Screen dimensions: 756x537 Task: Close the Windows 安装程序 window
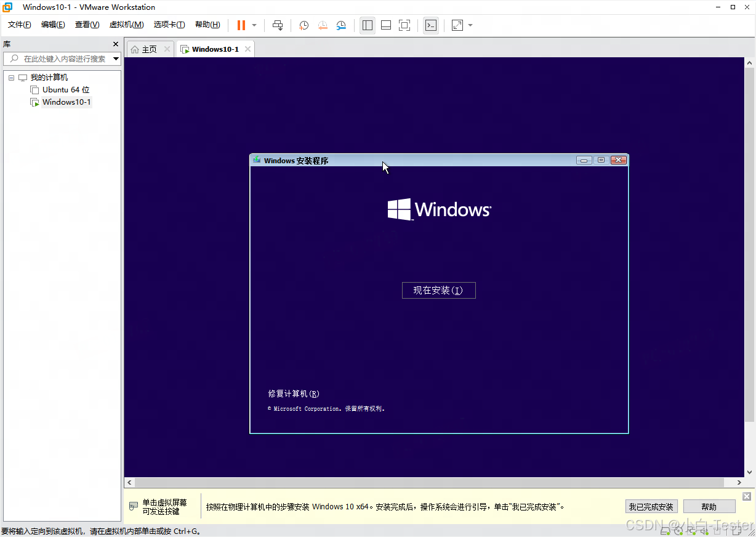619,160
